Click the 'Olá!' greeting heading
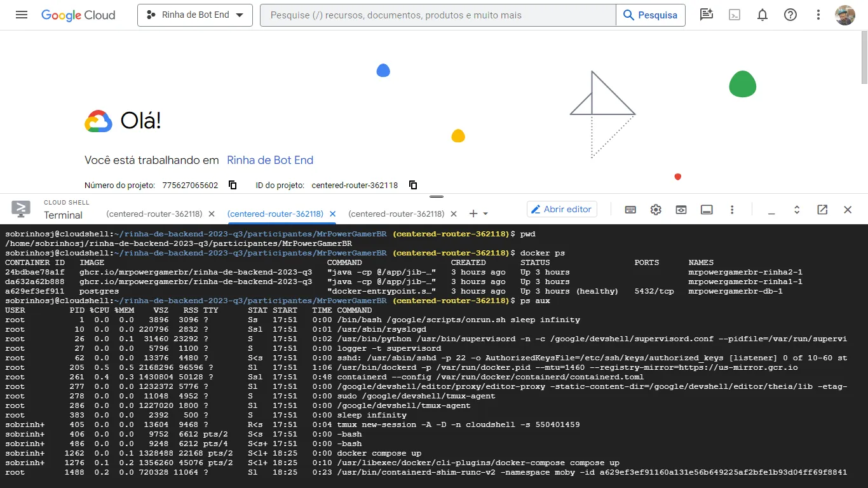 (x=140, y=121)
